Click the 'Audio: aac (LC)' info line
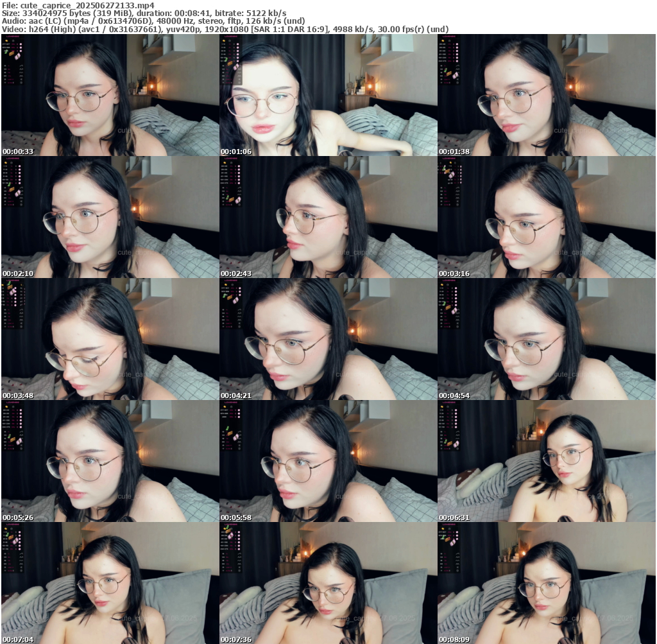The image size is (657, 644). point(153,21)
